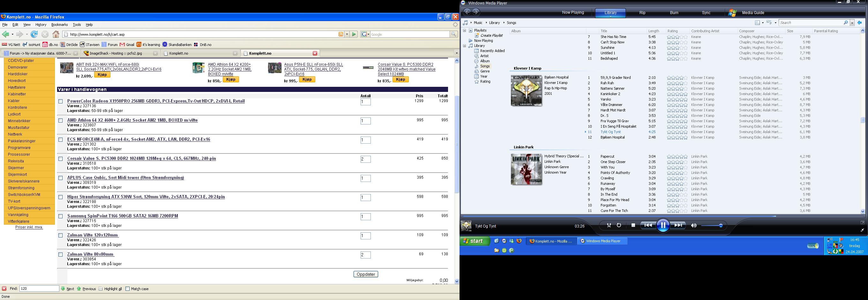The height and width of the screenshot is (300, 868).
Task: Click the Media Player search magnifier icon
Action: tap(846, 23)
